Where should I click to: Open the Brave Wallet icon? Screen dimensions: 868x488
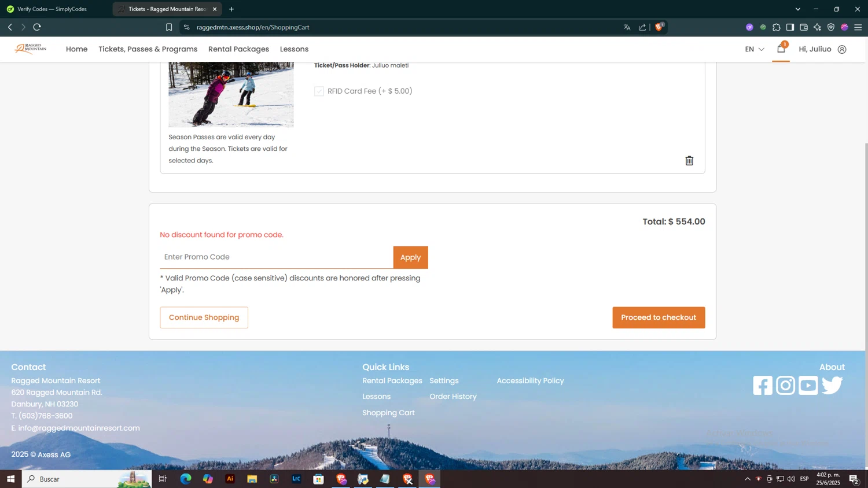click(804, 27)
